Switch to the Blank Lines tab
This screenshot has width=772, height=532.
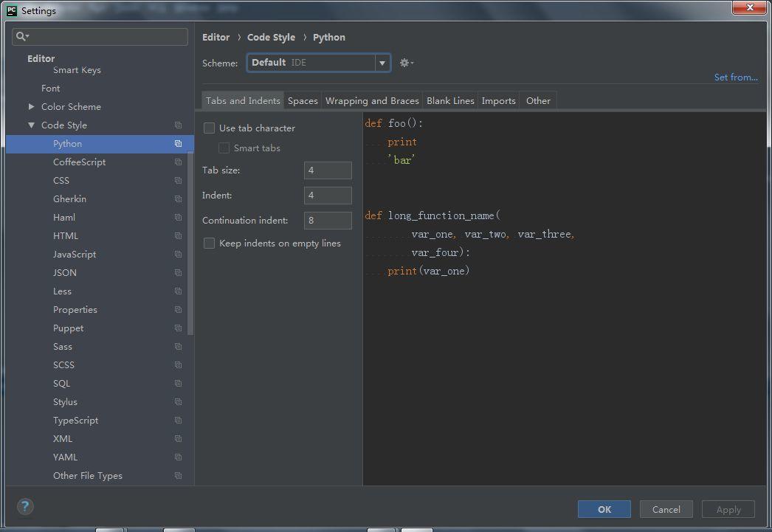pyautogui.click(x=450, y=101)
